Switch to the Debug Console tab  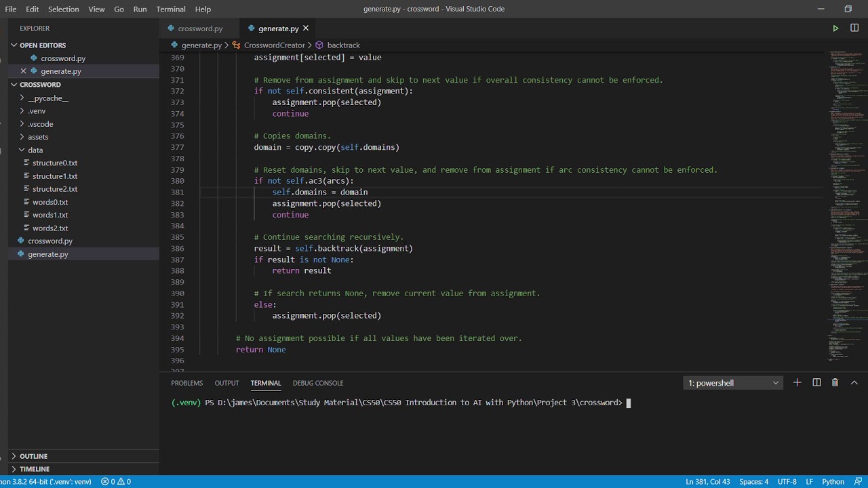pyautogui.click(x=318, y=383)
